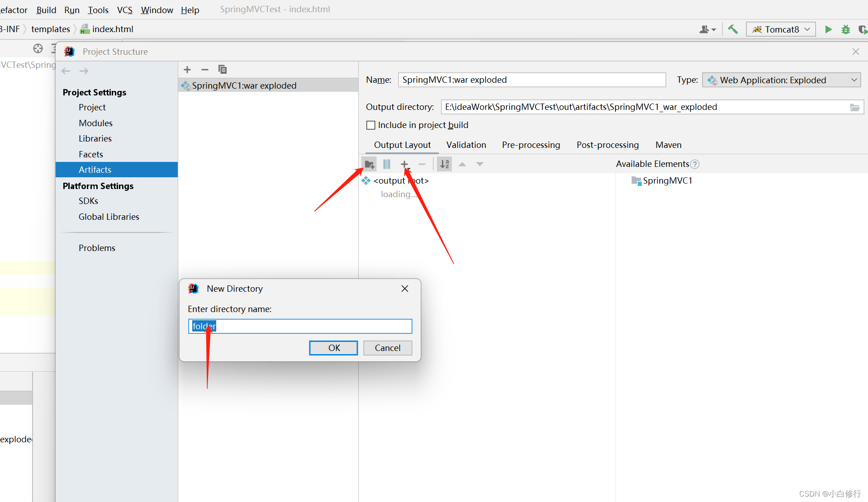Click the remove element minus icon in layout toolbar
This screenshot has height=502, width=868.
[x=422, y=164]
